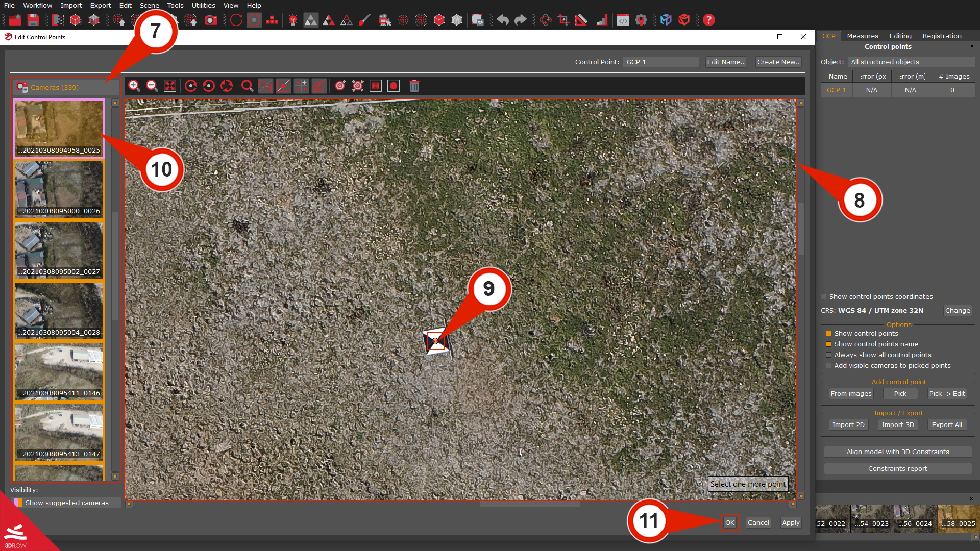980x551 pixels.
Task: Open a project with the Open Project icon
Action: tap(15, 20)
